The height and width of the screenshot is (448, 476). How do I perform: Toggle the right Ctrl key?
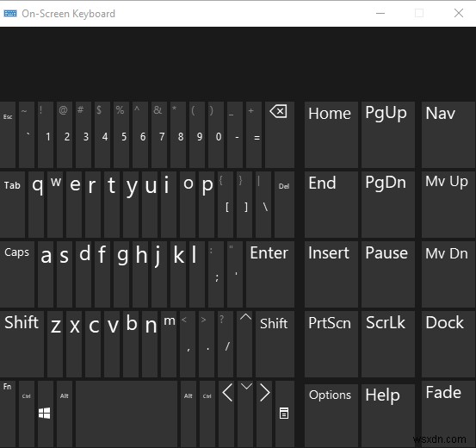click(x=207, y=414)
